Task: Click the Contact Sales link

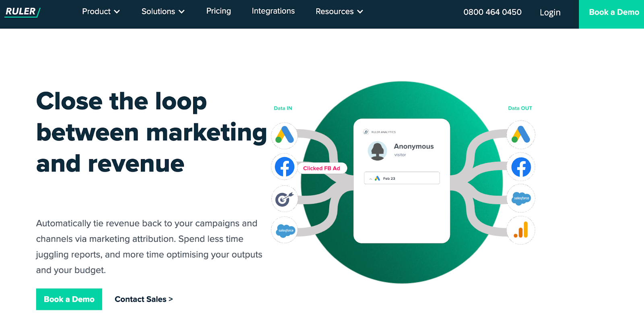Action: pyautogui.click(x=144, y=299)
